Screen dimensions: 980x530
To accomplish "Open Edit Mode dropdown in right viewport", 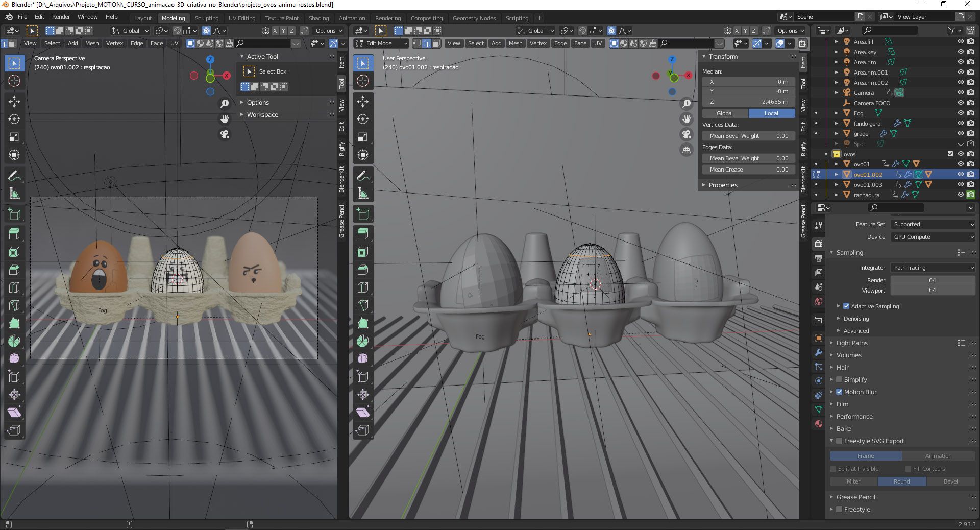I will (x=382, y=43).
